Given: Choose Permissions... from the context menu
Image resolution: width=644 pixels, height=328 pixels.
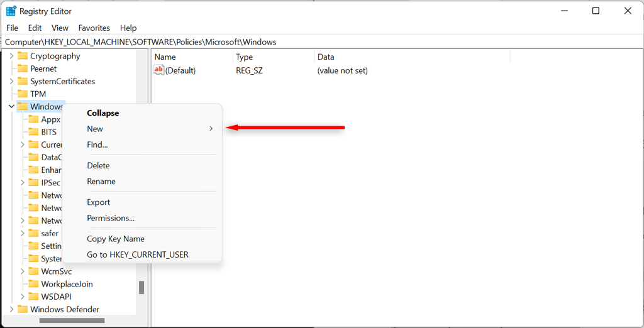Looking at the screenshot, I should coord(111,218).
